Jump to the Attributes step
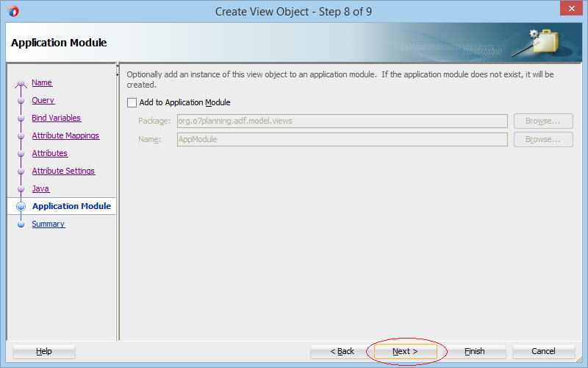 pyautogui.click(x=50, y=153)
